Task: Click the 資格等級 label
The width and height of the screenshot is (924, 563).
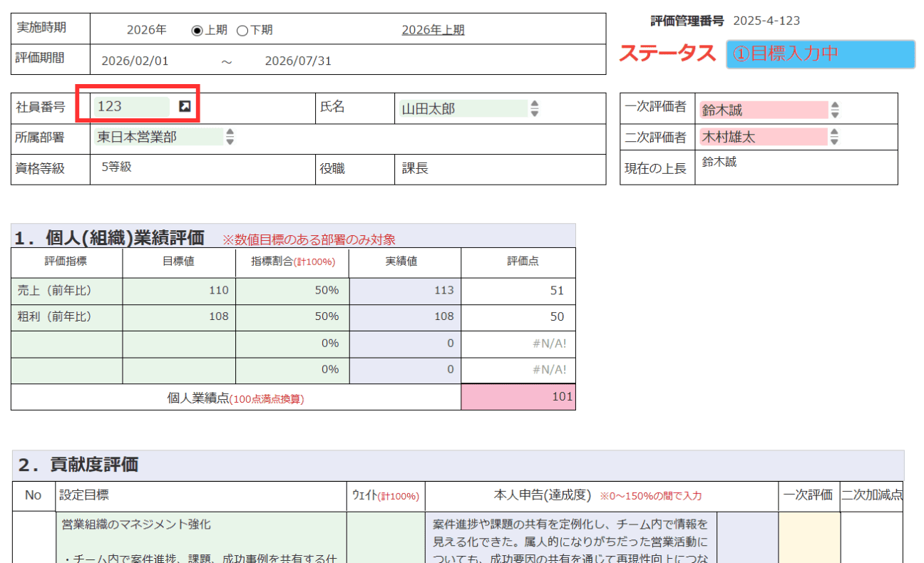Action: pos(40,169)
